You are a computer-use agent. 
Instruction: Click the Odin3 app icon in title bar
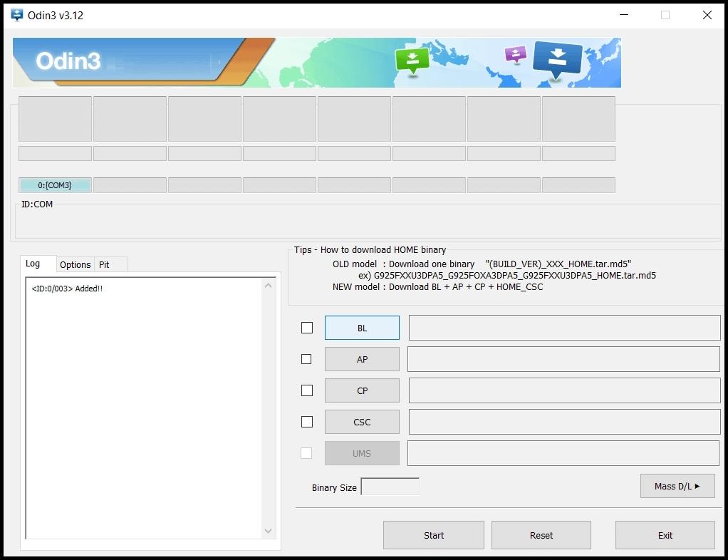16,15
